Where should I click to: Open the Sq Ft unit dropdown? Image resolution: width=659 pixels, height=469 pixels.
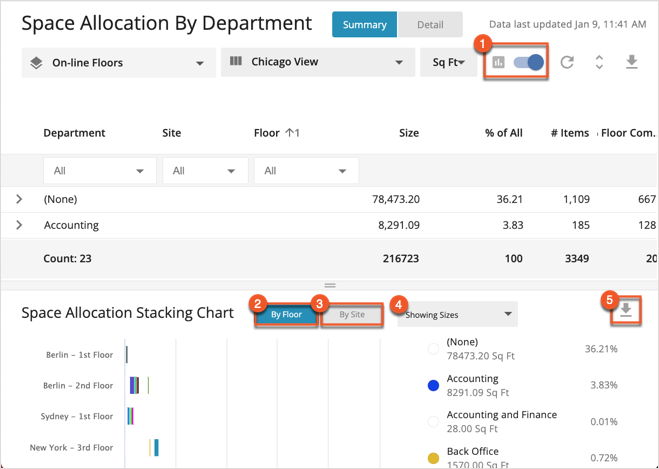(448, 62)
